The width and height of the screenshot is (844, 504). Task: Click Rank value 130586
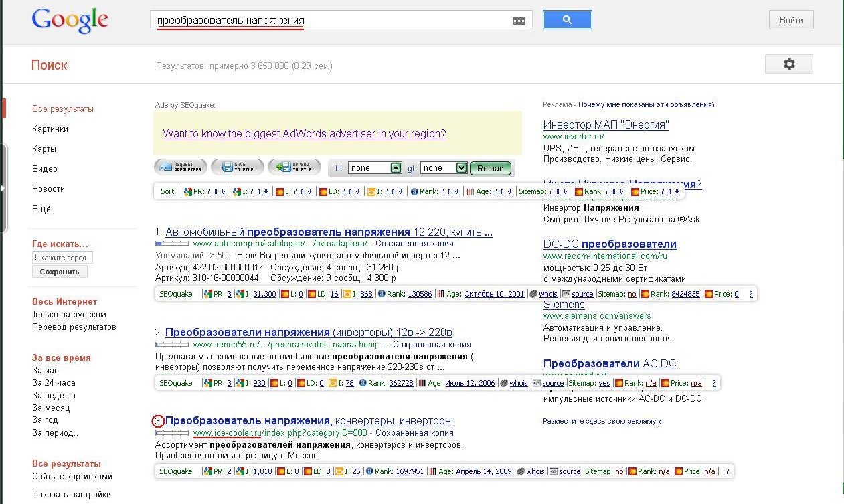click(420, 294)
